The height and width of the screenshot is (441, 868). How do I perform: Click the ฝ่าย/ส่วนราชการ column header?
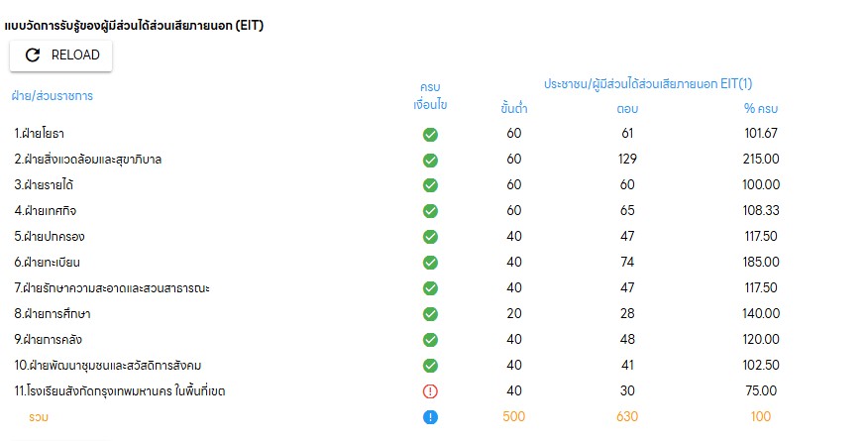click(53, 96)
